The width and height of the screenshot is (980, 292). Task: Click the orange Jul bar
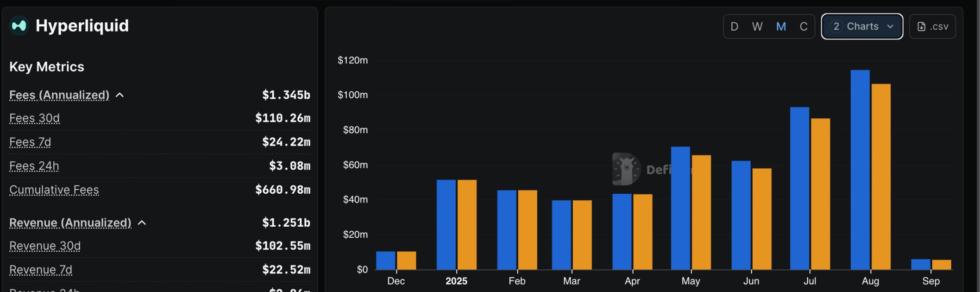(x=821, y=194)
